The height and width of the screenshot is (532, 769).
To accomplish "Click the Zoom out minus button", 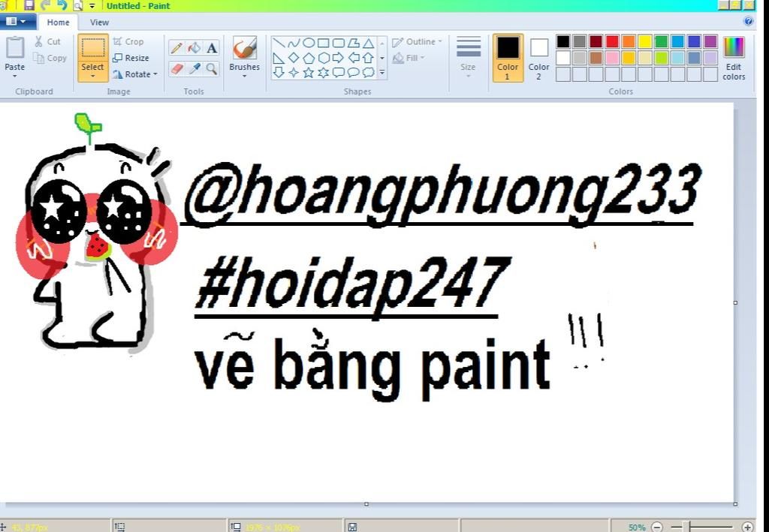I will pos(657,527).
